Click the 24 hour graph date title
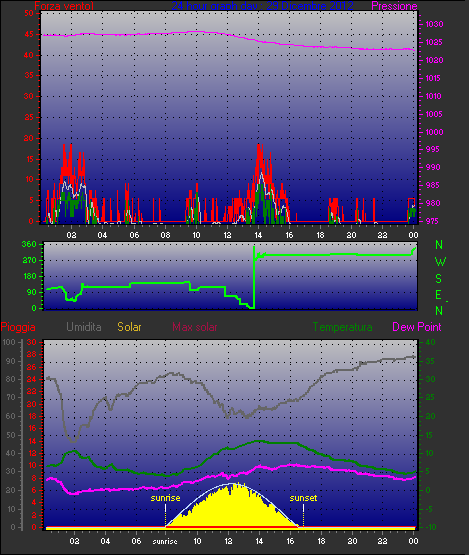The image size is (469, 555). coord(262,6)
